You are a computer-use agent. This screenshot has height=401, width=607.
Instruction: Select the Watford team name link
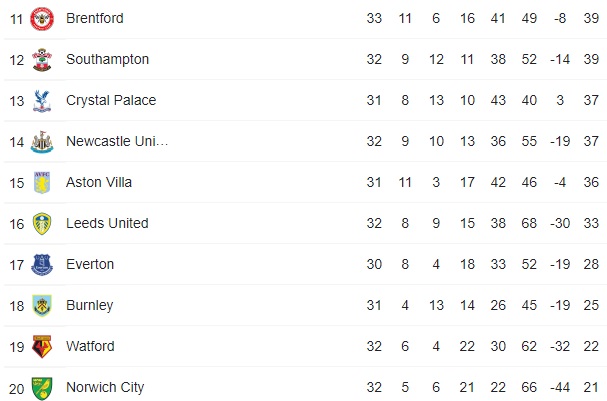click(90, 346)
